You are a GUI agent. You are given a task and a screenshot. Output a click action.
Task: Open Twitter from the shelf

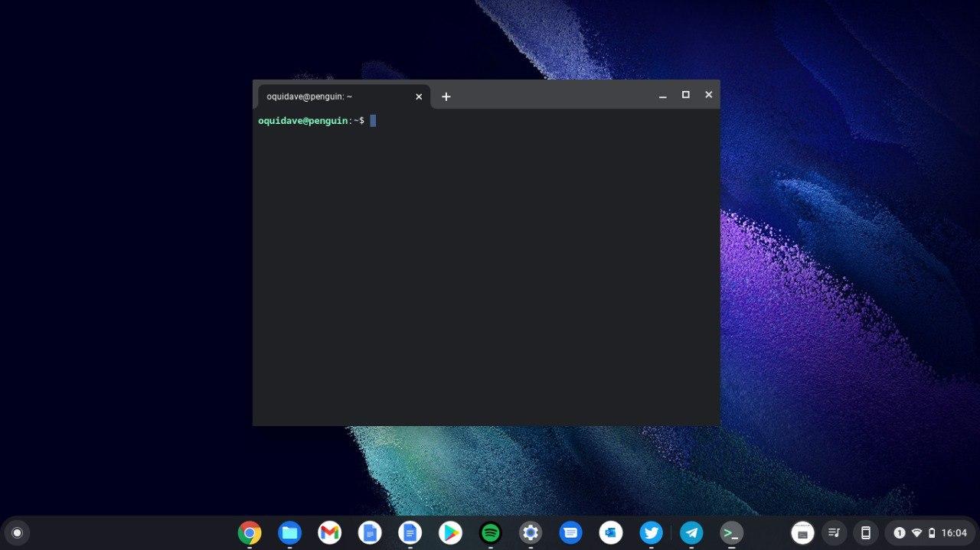652,532
